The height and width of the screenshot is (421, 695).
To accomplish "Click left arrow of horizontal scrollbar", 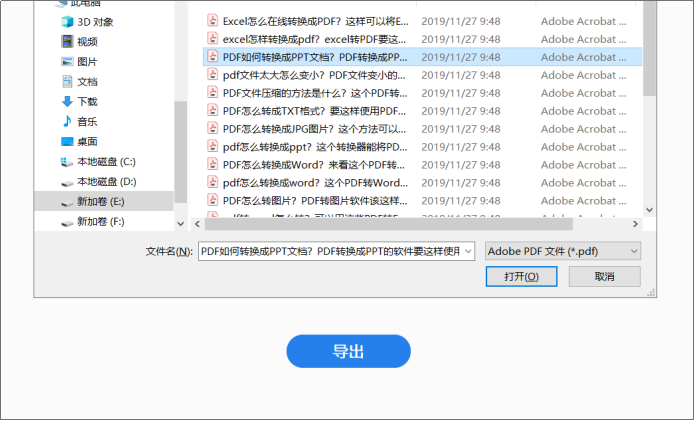I will click(197, 224).
